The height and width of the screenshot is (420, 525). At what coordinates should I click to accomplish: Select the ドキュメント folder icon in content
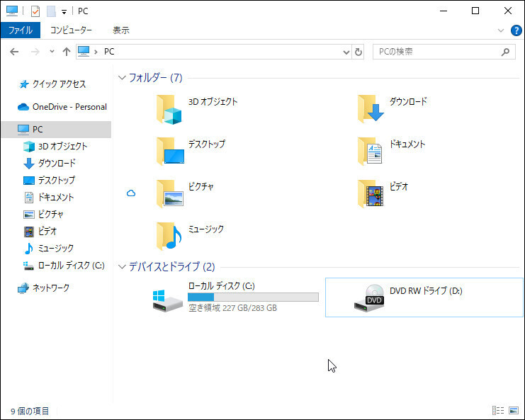[370, 152]
